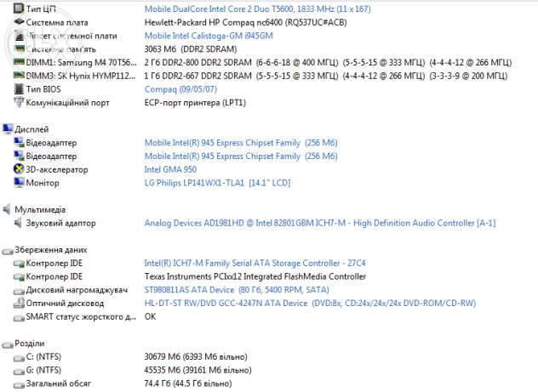Click the drive icon beside Збереження даних
Viewport: 538px width, 392px height.
(8, 251)
